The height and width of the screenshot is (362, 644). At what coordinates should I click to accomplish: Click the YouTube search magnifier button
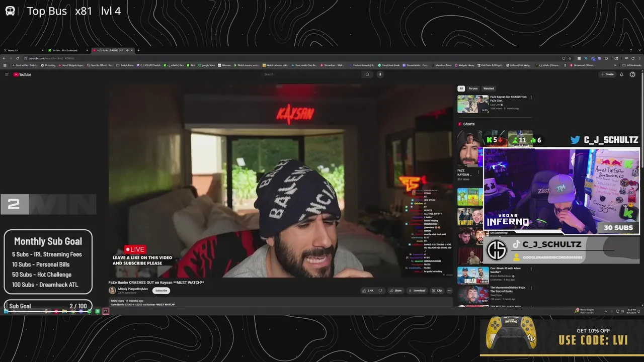click(367, 74)
